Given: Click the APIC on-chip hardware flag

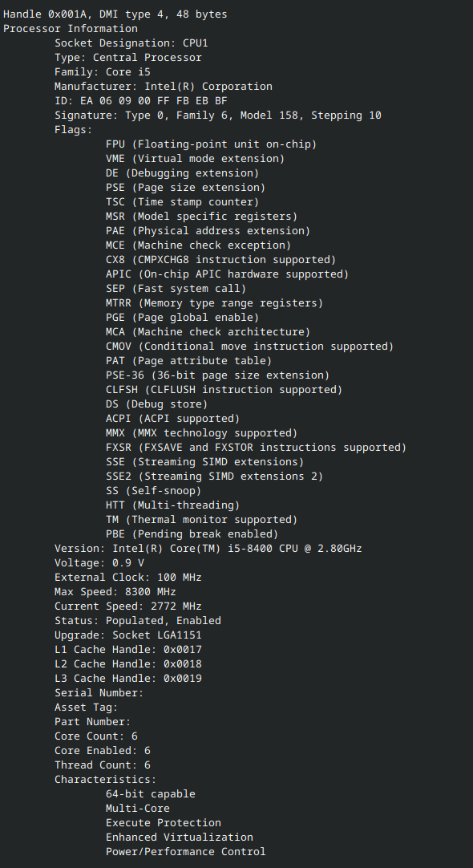Looking at the screenshot, I should 228,274.
